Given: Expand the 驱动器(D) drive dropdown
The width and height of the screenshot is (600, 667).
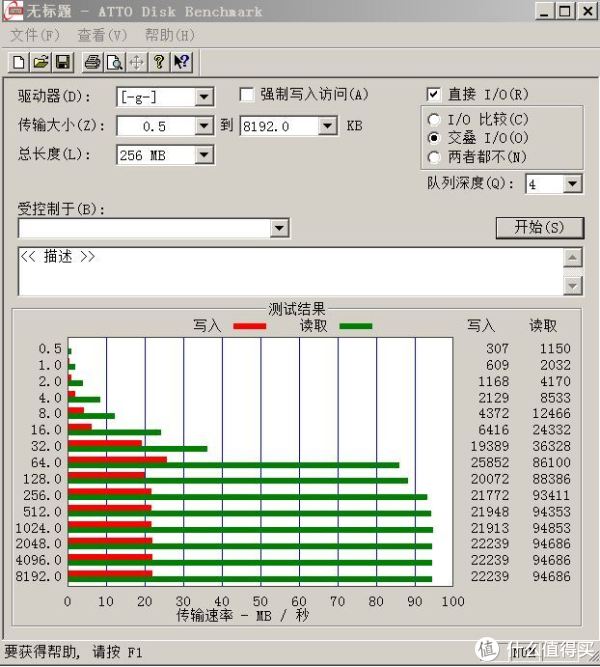Looking at the screenshot, I should coord(204,97).
